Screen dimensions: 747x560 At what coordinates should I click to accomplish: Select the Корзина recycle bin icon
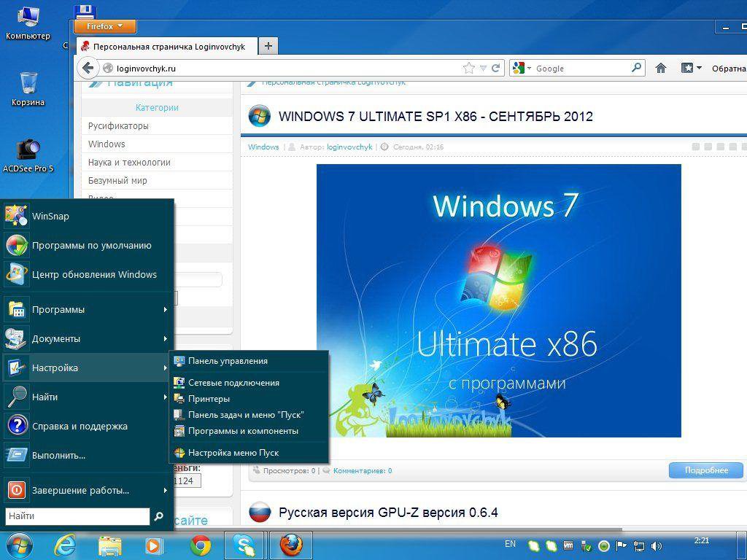point(28,89)
